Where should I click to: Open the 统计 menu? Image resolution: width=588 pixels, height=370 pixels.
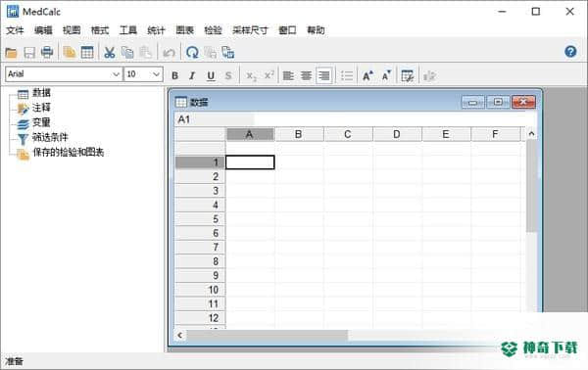click(x=156, y=30)
